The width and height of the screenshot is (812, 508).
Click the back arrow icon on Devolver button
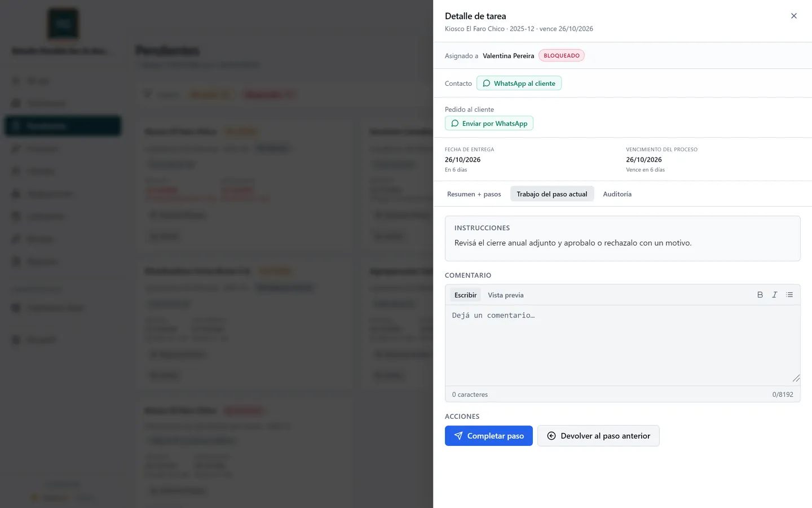[551, 436]
